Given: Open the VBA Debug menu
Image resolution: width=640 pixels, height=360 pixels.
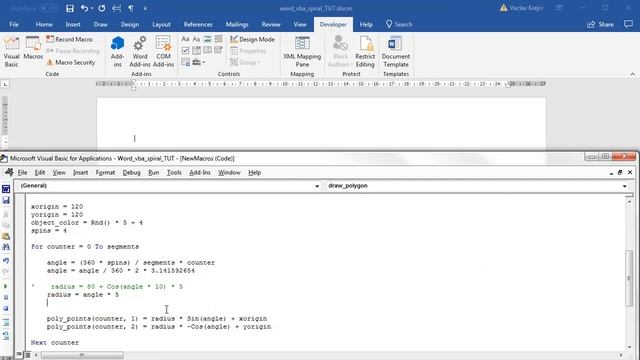Looking at the screenshot, I should (131, 173).
